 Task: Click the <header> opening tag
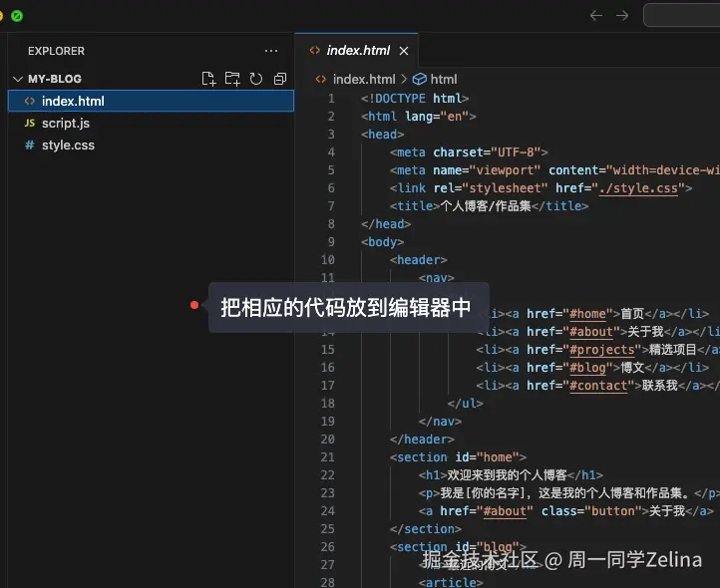pos(418,260)
